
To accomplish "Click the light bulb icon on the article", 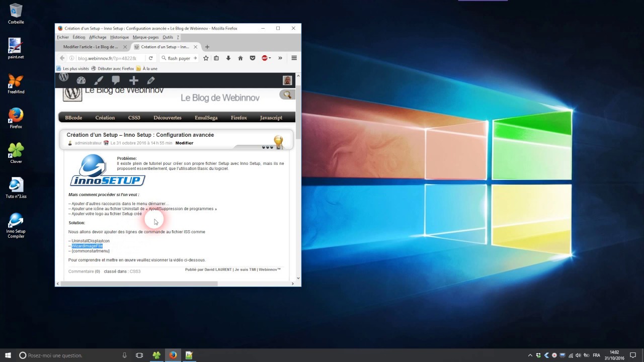I will tap(278, 141).
